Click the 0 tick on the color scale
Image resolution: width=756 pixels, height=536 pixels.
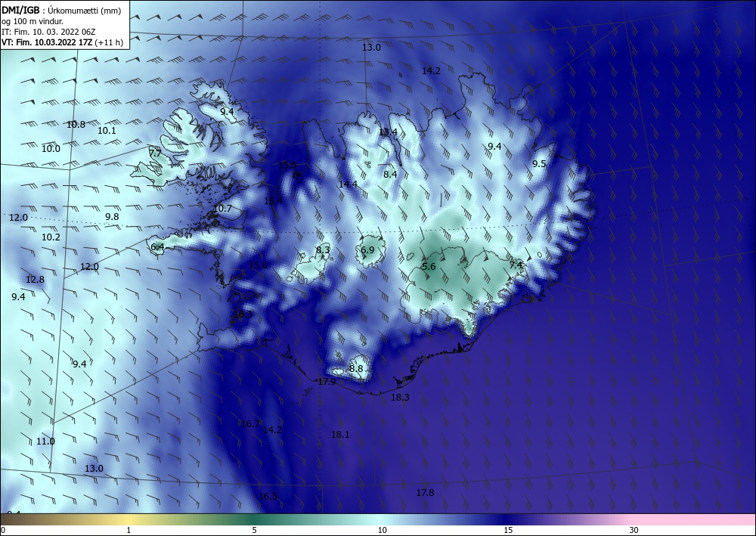[x=3, y=530]
